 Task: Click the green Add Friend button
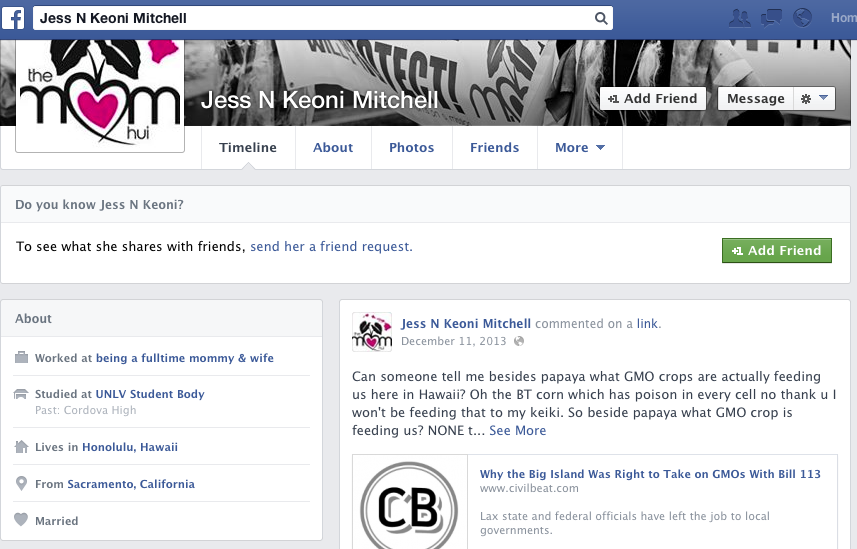click(x=777, y=250)
